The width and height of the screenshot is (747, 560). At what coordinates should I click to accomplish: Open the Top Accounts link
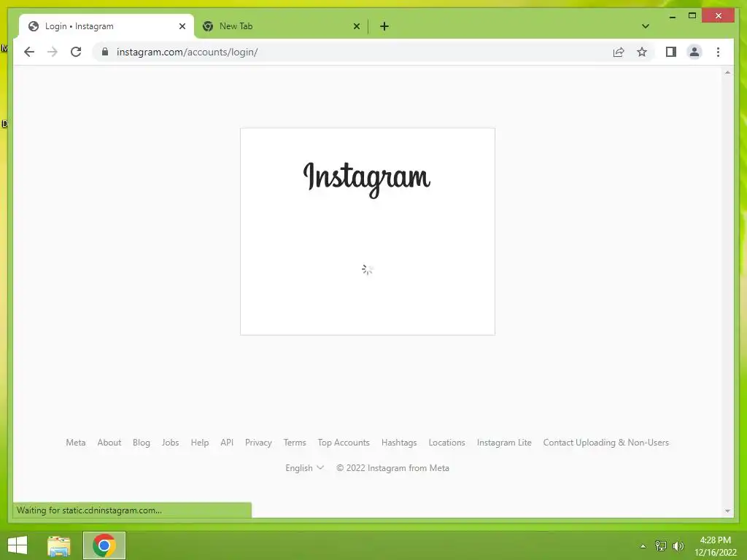(344, 443)
